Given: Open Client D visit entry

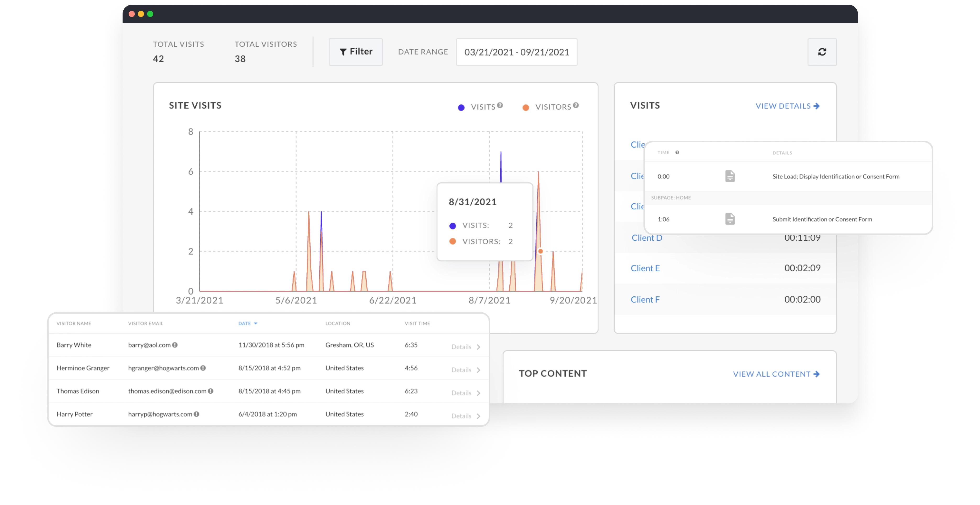Looking at the screenshot, I should pos(647,238).
